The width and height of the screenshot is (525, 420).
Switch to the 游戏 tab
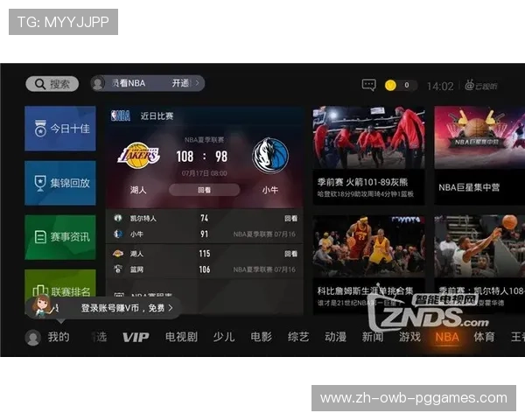click(x=409, y=337)
